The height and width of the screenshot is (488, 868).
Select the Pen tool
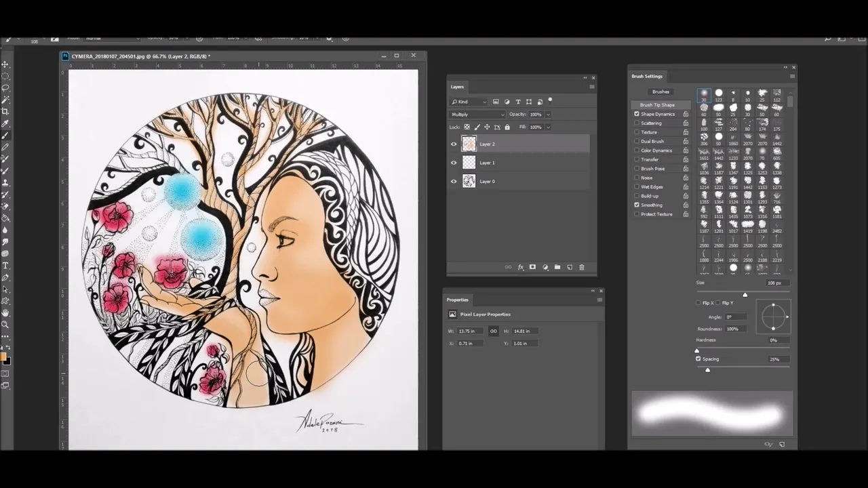(5, 277)
